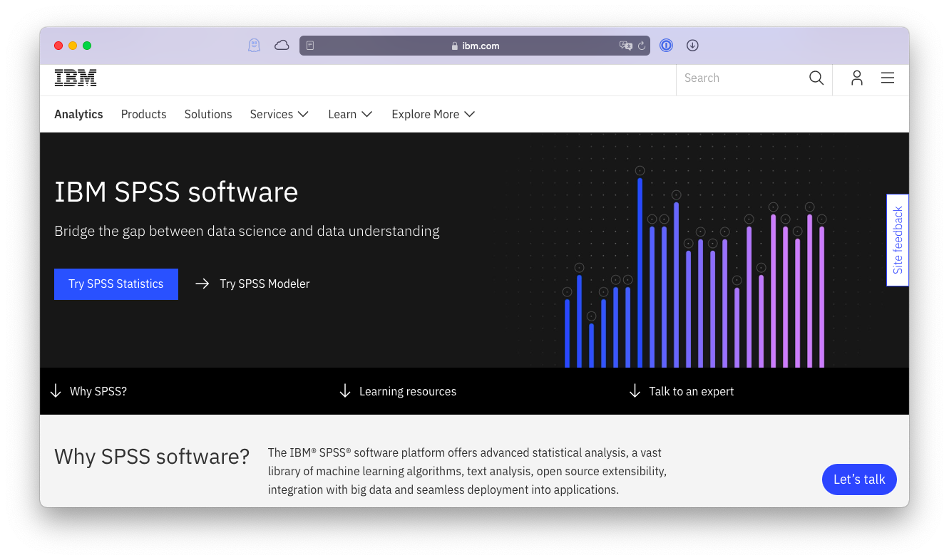Expand the Explore More dropdown menu
The image size is (949, 560).
[434, 114]
